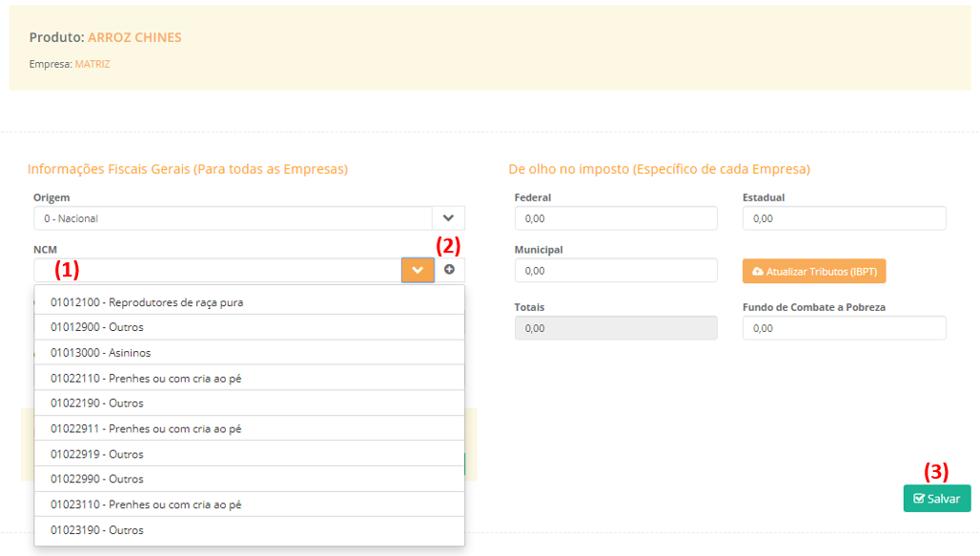Click the Estadual tax input field
The height and width of the screenshot is (556, 980).
pos(844,218)
